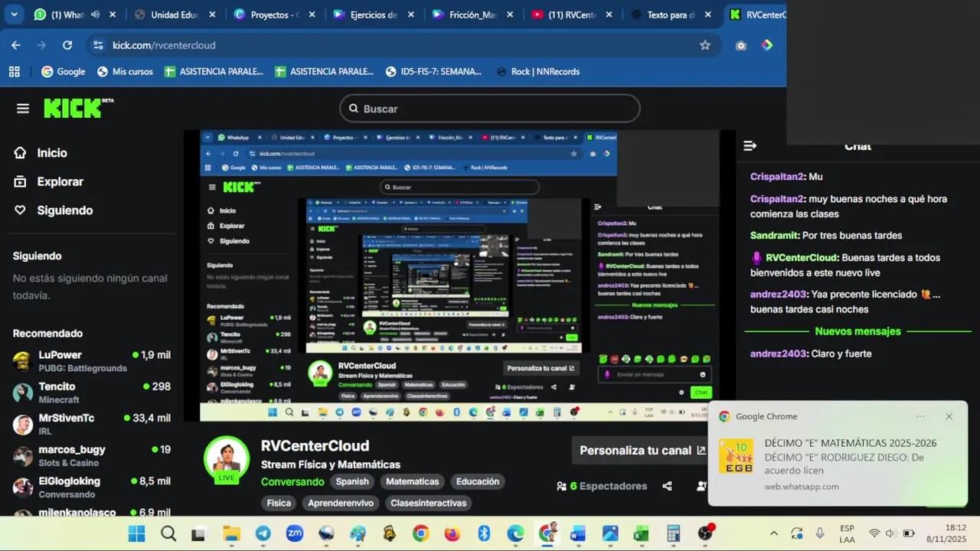
Task: Open Zoom from the taskbar
Action: [295, 533]
